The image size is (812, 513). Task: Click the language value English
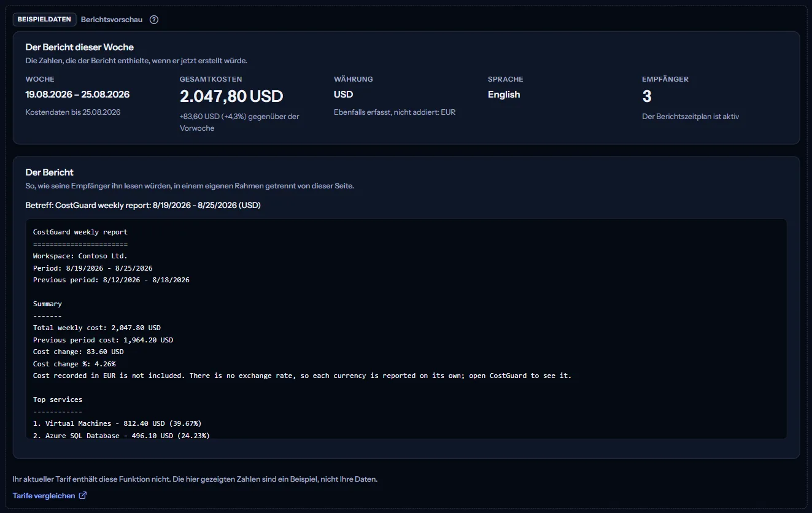(504, 94)
